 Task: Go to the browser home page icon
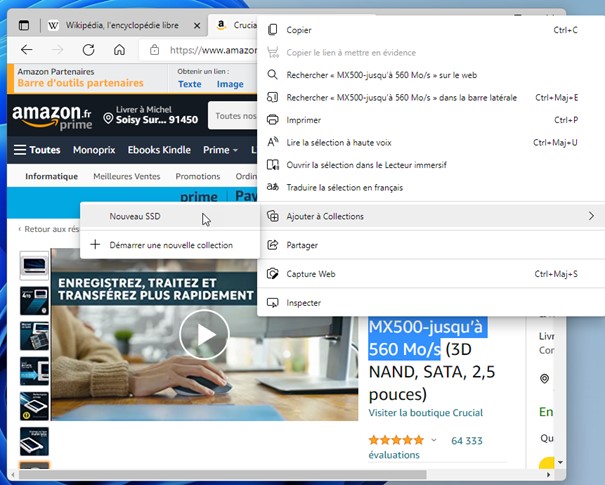(119, 50)
